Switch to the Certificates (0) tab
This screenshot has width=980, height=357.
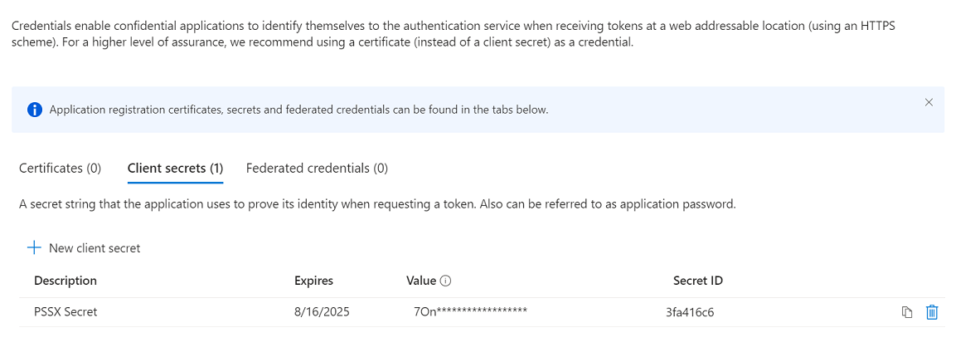tap(60, 168)
